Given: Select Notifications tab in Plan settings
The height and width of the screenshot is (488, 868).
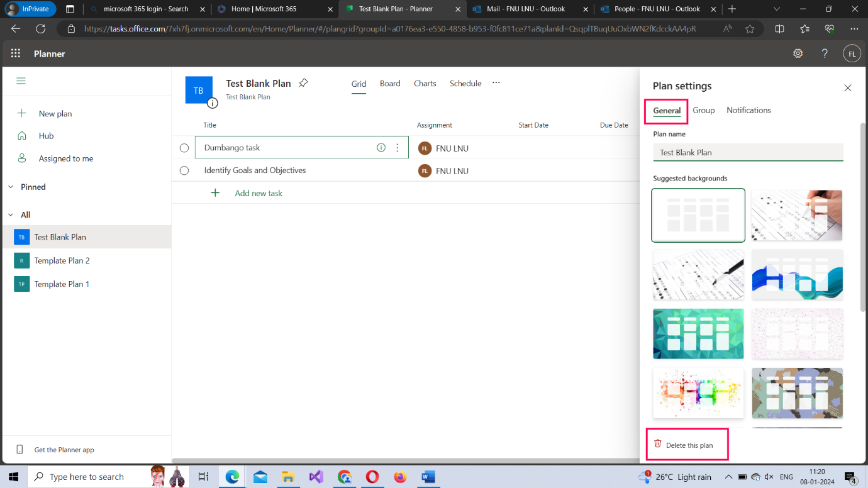Looking at the screenshot, I should point(748,110).
